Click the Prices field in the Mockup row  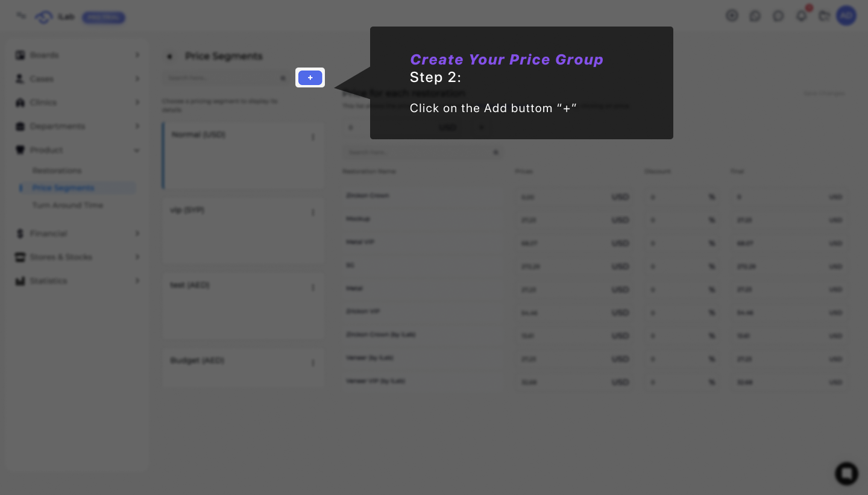[x=573, y=220]
